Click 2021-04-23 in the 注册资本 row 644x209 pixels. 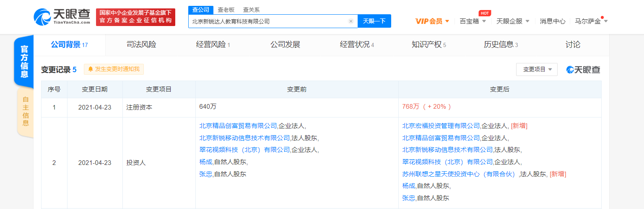pos(95,107)
